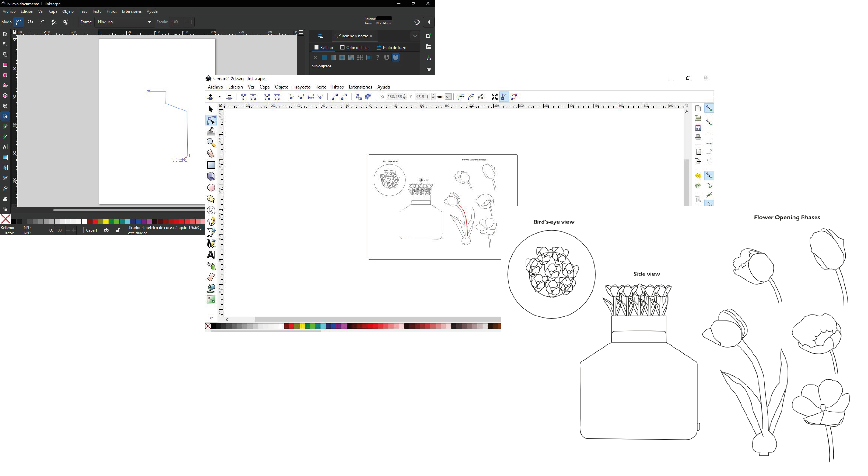868x476 pixels.
Task: Click yellow swatch in dark Inkscape palette
Action: click(106, 222)
